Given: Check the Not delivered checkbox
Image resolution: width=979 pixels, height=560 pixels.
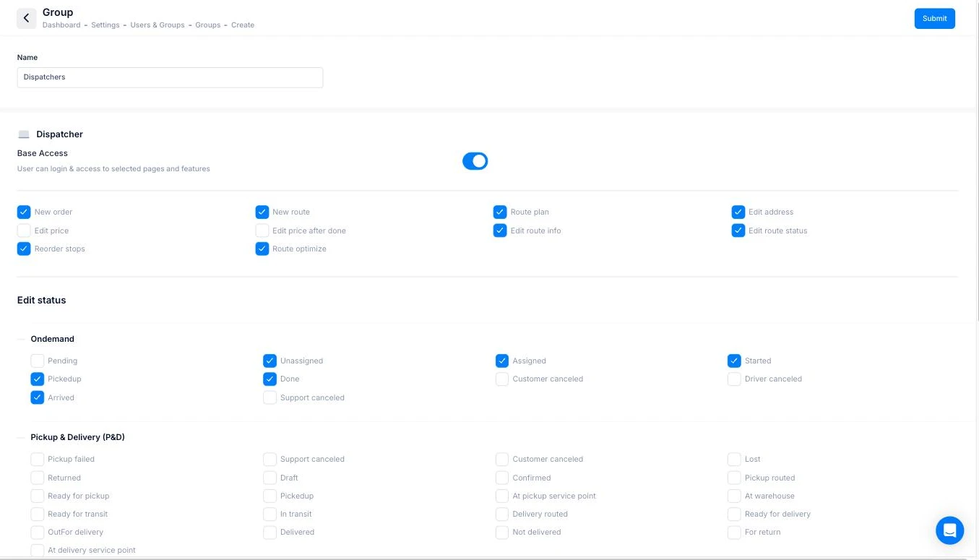Looking at the screenshot, I should click(502, 532).
